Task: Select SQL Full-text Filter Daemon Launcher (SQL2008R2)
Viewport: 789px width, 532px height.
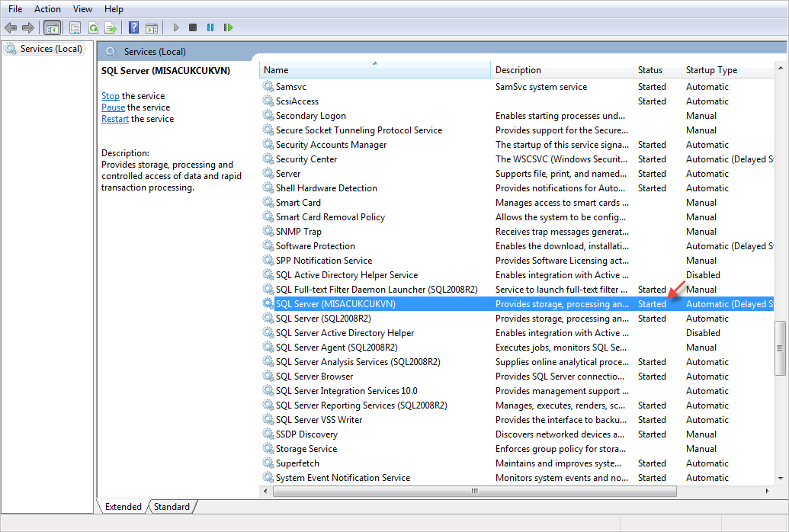Action: [377, 290]
